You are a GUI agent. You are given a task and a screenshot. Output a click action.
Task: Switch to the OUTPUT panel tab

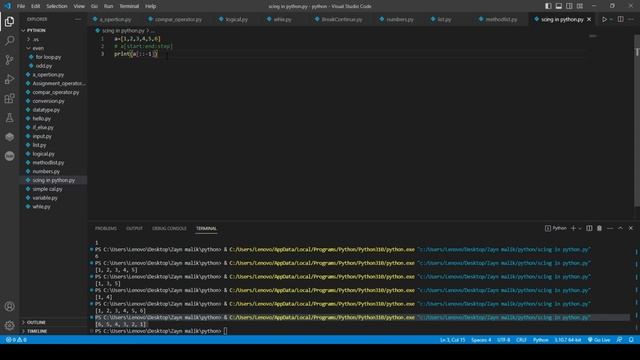pos(134,229)
